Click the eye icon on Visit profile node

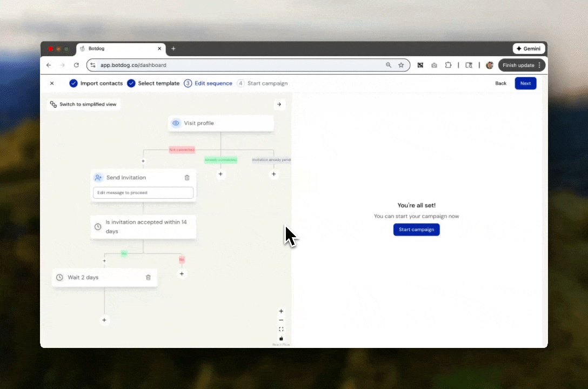[x=176, y=123]
